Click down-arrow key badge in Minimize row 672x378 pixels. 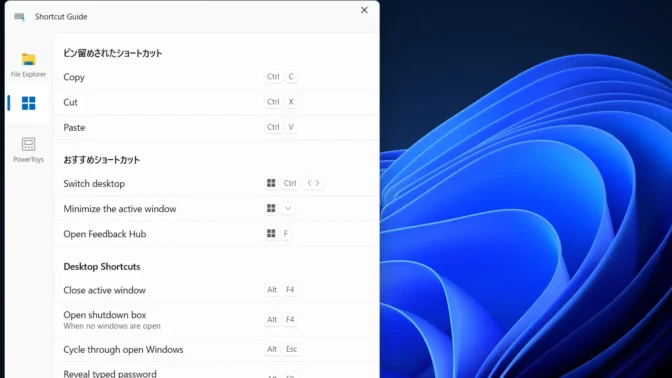(x=288, y=208)
